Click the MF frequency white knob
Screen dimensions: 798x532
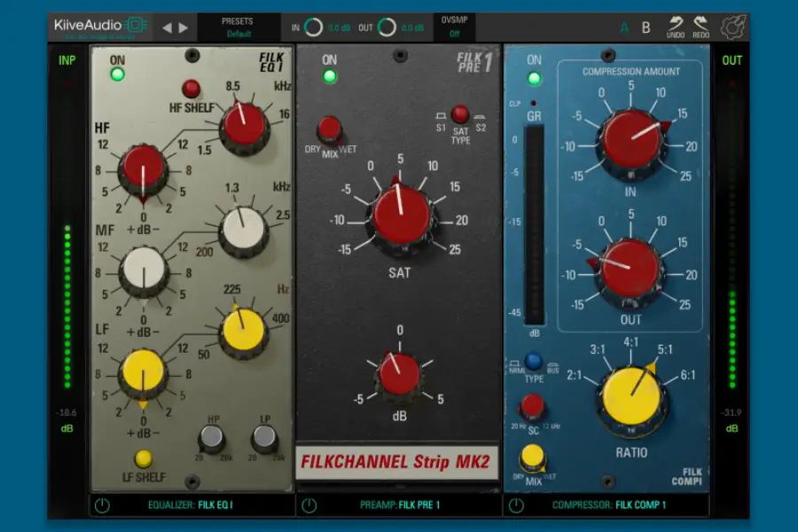(x=244, y=231)
